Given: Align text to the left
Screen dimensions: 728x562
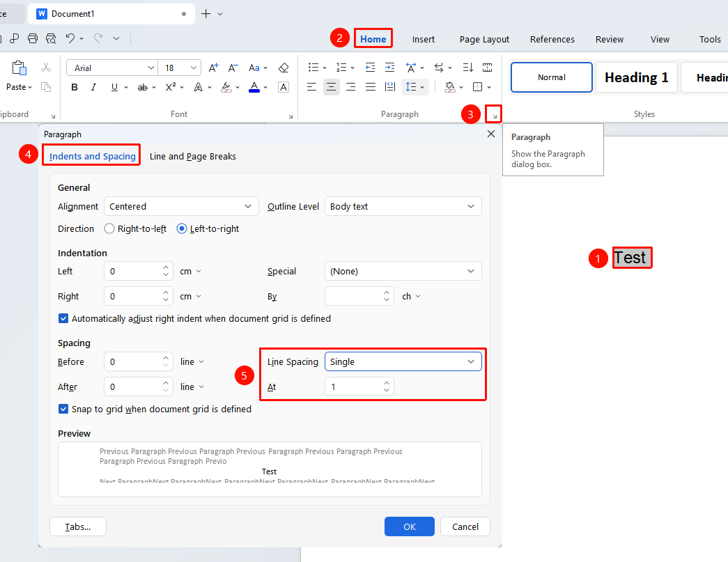Looking at the screenshot, I should (x=311, y=87).
